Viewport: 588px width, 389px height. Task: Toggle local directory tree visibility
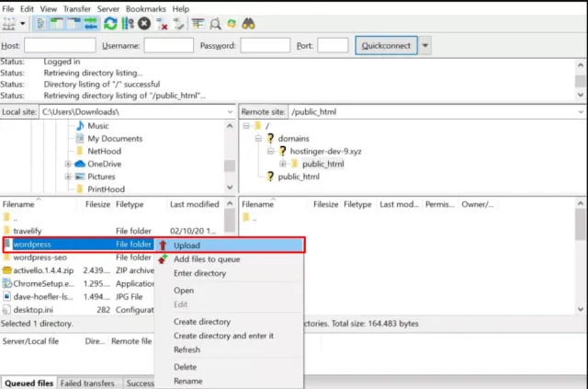tap(53, 23)
